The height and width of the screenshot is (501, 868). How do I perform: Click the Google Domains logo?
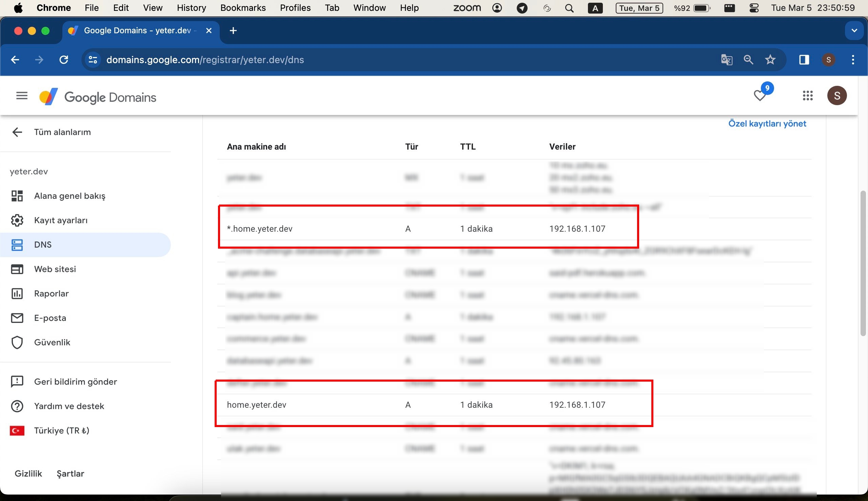(98, 97)
